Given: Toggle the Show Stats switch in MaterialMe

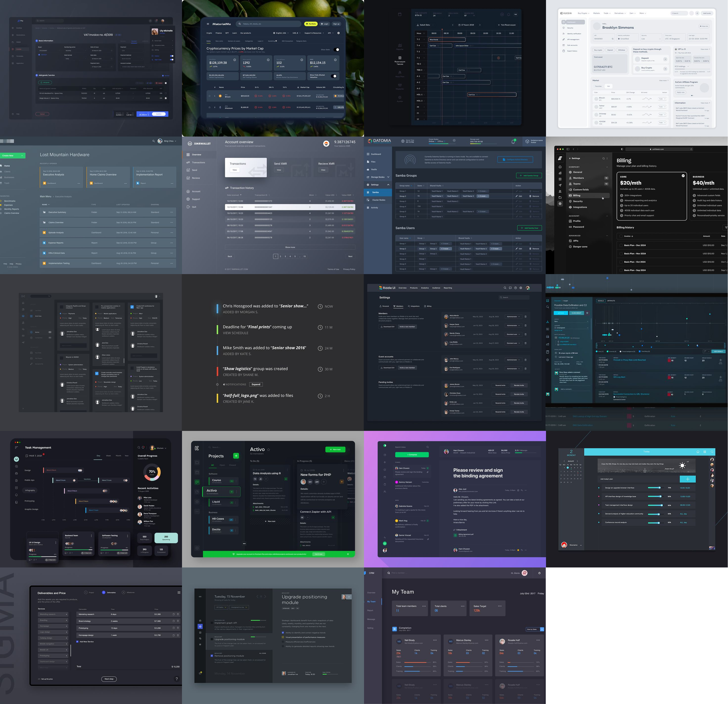Looking at the screenshot, I should (336, 50).
